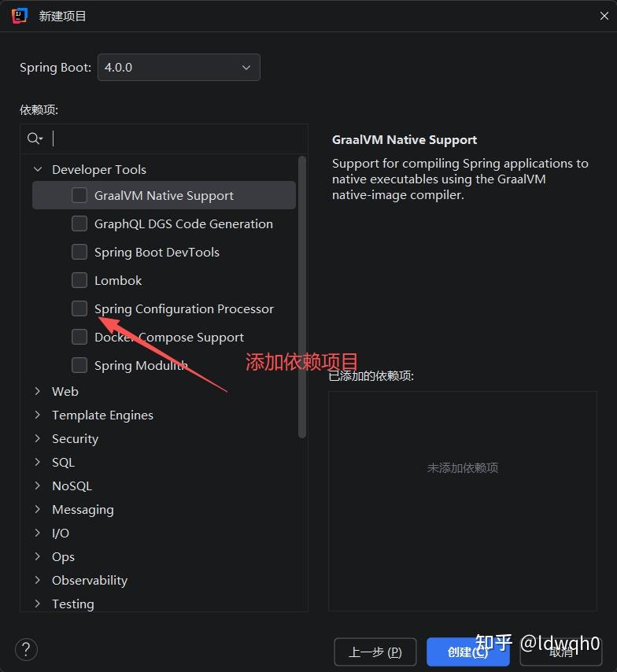
Task: Select the Template Engines category
Action: point(102,415)
